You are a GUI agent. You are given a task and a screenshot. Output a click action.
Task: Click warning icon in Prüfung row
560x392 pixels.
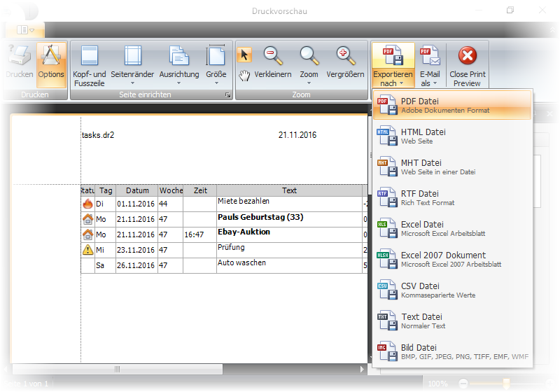click(87, 250)
